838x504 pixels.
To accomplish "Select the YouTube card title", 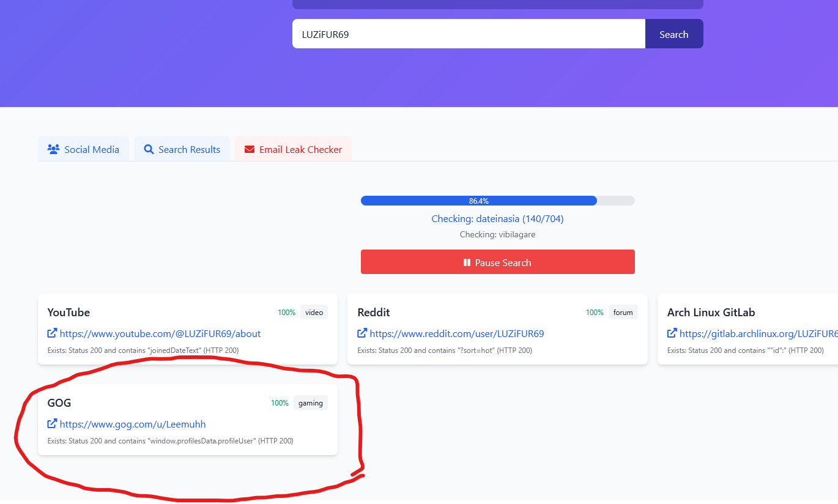I will (x=69, y=312).
